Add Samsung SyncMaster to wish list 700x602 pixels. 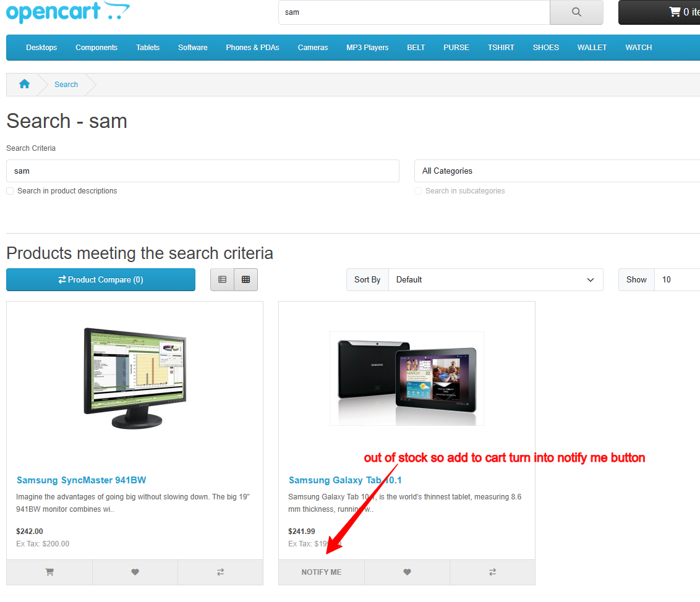[135, 572]
